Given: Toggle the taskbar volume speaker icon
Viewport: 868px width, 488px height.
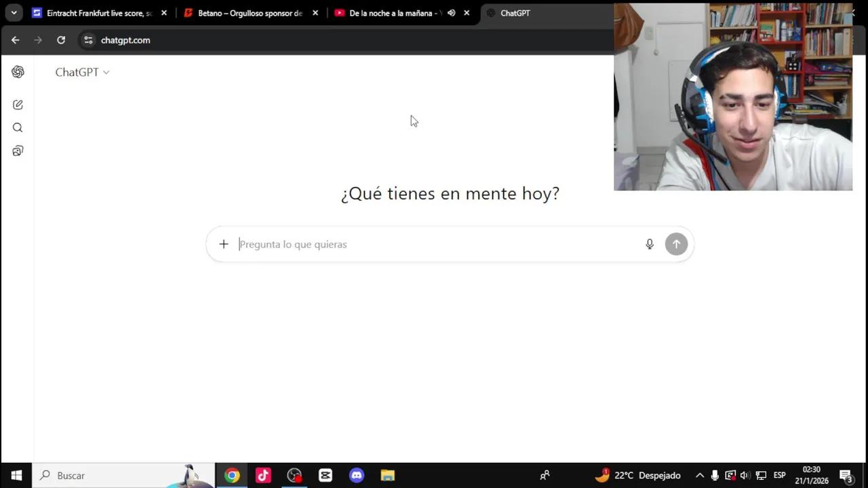Looking at the screenshot, I should click(x=745, y=475).
